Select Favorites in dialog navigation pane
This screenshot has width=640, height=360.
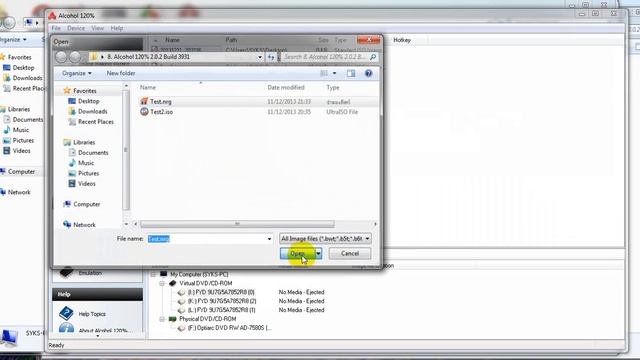coord(85,91)
